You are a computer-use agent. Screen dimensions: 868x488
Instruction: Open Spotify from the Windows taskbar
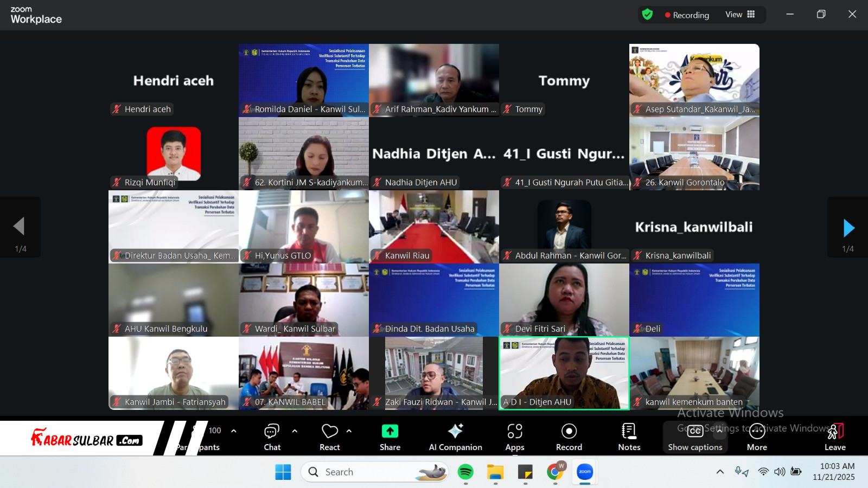pyautogui.click(x=465, y=472)
